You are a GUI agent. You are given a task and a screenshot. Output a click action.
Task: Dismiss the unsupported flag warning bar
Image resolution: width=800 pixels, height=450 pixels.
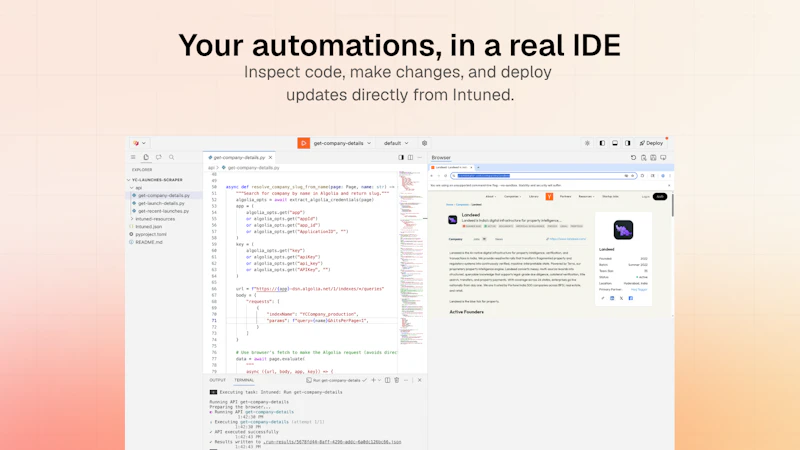click(669, 185)
